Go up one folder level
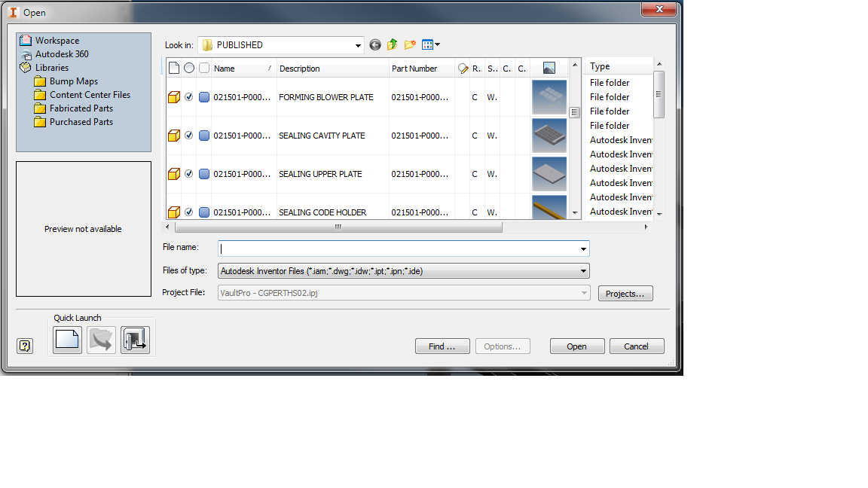868x488 pixels. [x=393, y=45]
